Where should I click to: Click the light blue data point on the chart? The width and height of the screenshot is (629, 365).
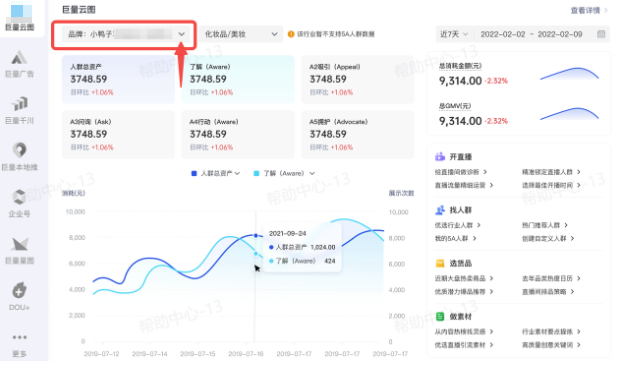(256, 253)
